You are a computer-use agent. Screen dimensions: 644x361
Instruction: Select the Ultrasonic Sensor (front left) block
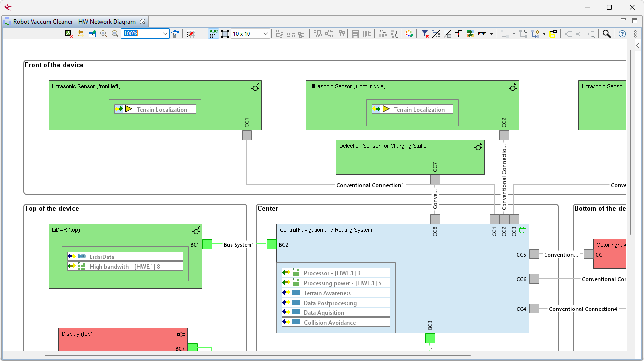coord(155,105)
